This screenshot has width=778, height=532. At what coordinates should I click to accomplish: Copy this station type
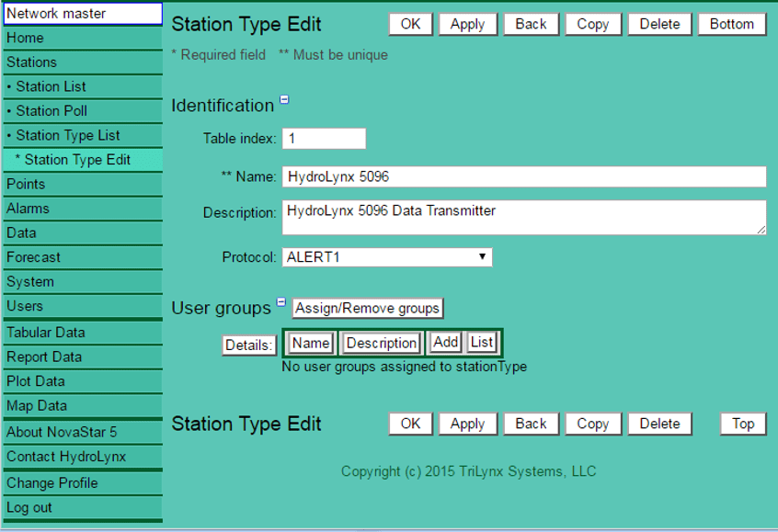pos(593,24)
